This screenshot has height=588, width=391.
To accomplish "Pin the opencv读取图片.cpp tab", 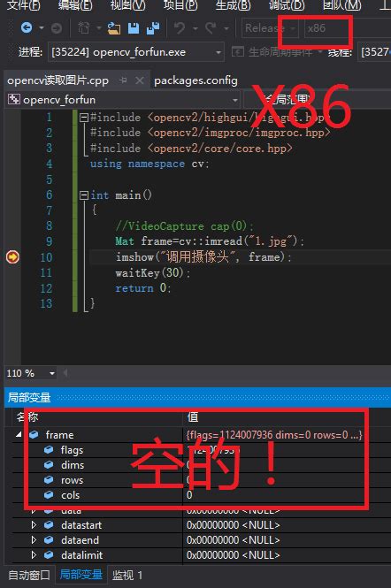I will coord(123,80).
